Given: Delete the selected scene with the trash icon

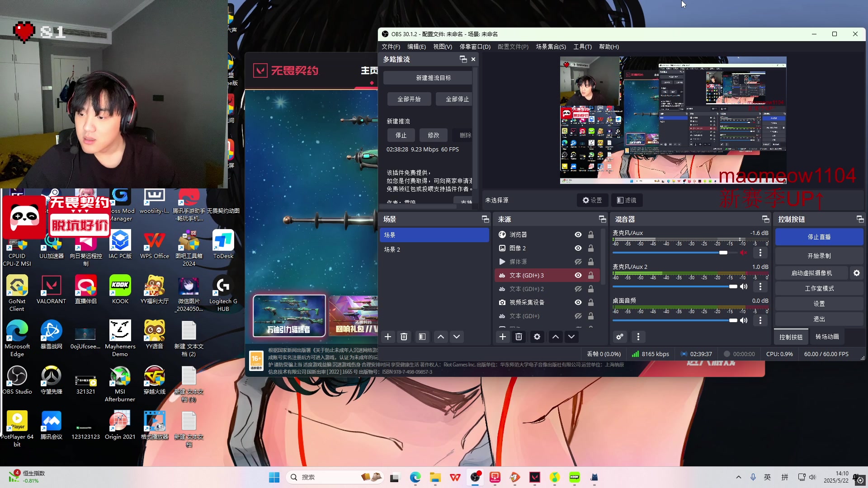Looking at the screenshot, I should (x=404, y=337).
